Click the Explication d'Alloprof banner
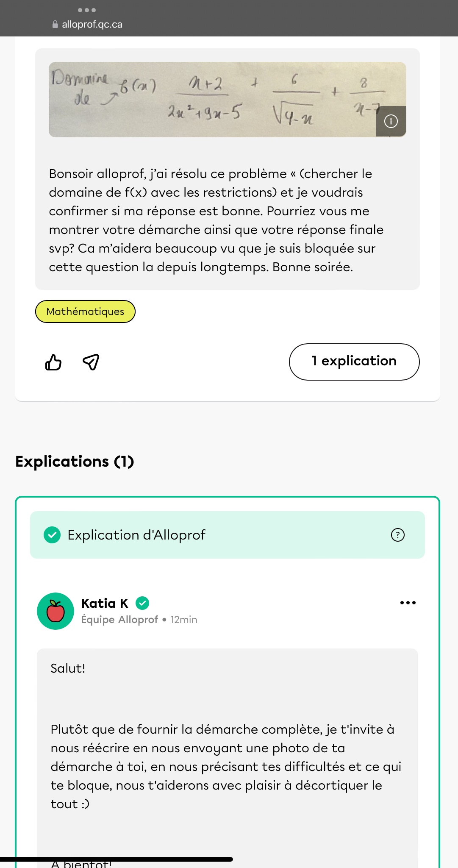Image resolution: width=458 pixels, height=868 pixels. (x=227, y=535)
